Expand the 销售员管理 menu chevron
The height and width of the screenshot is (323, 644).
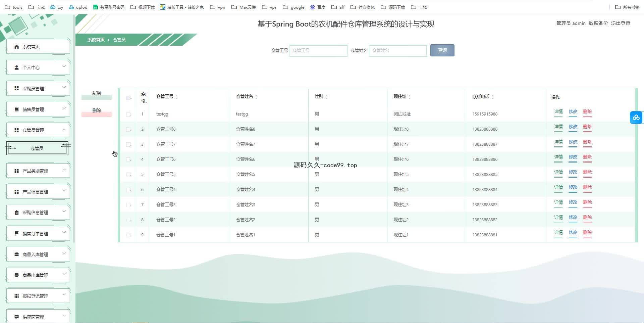coord(64,108)
